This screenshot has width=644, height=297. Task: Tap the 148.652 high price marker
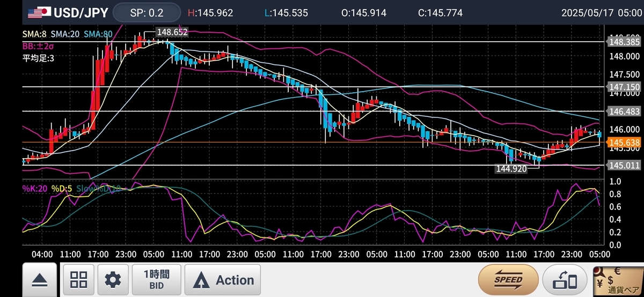[x=172, y=32]
